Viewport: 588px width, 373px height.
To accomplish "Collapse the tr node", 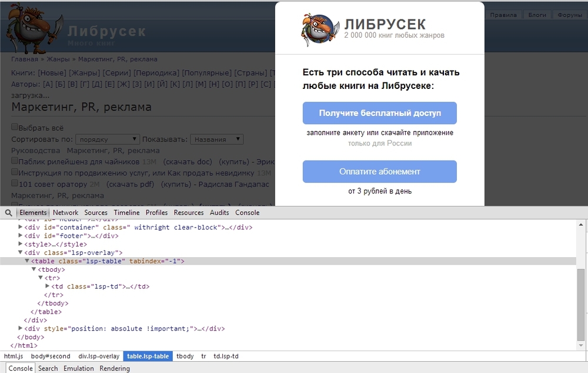I will pyautogui.click(x=41, y=278).
